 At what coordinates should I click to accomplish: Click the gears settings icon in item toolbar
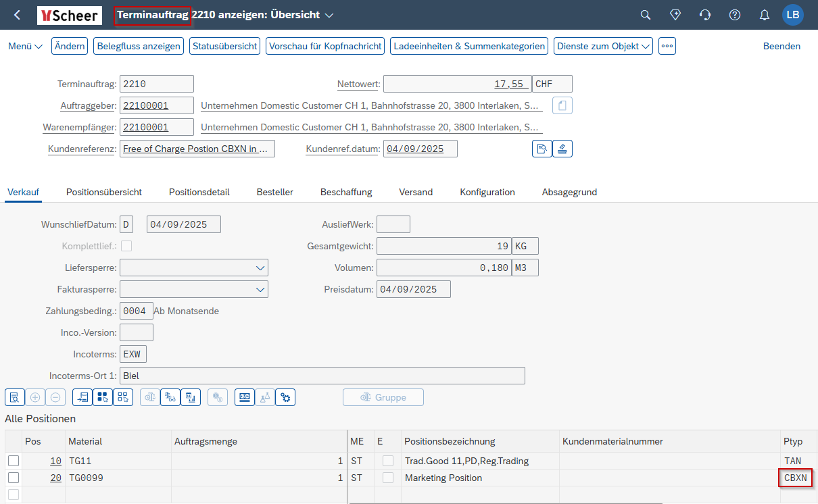coord(285,397)
